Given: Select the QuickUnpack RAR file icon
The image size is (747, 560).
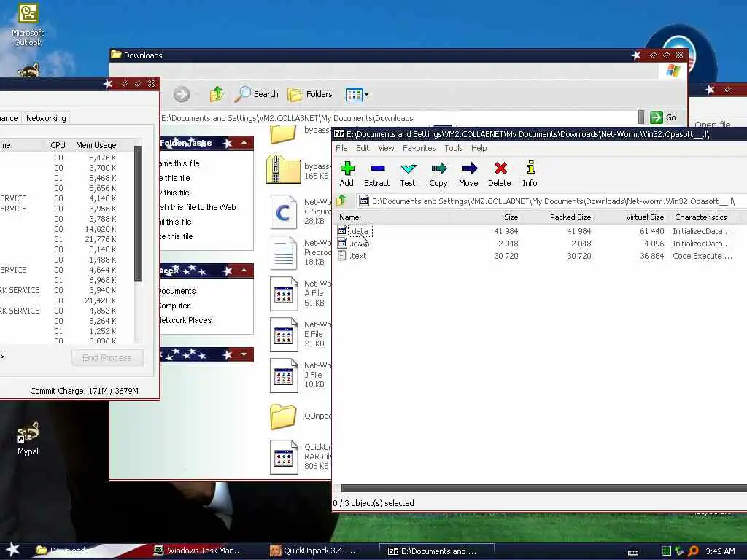Looking at the screenshot, I should click(284, 457).
